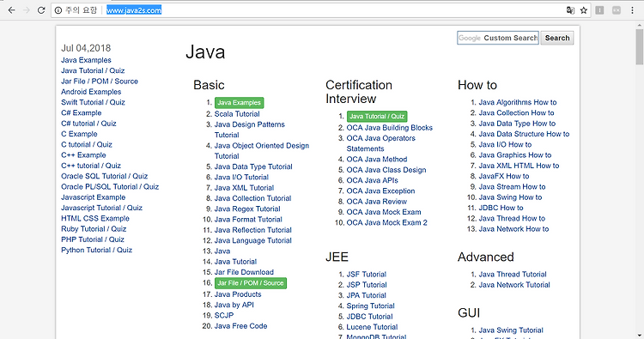Open JavaFX How to link

(504, 177)
